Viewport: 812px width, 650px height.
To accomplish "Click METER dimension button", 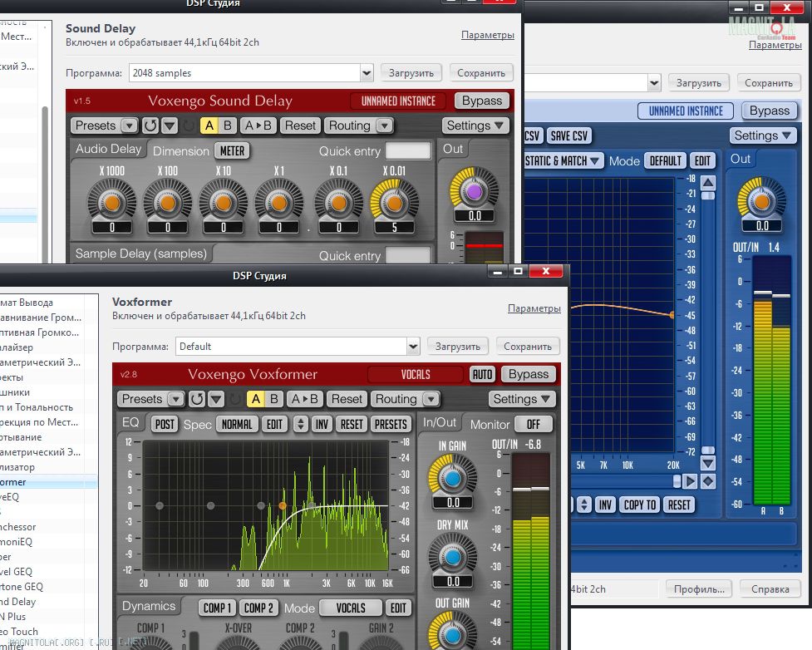I will point(232,150).
